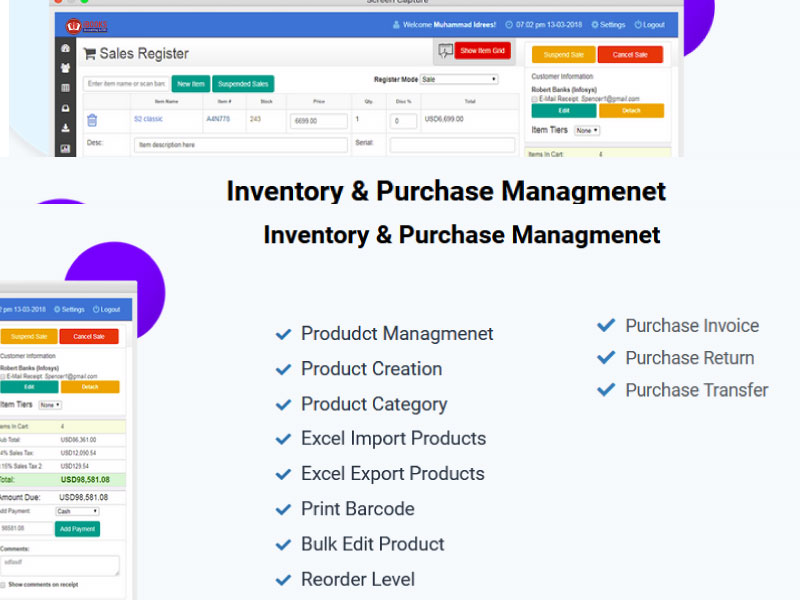
Task: Open the Suspended Sales list
Action: pyautogui.click(x=243, y=84)
